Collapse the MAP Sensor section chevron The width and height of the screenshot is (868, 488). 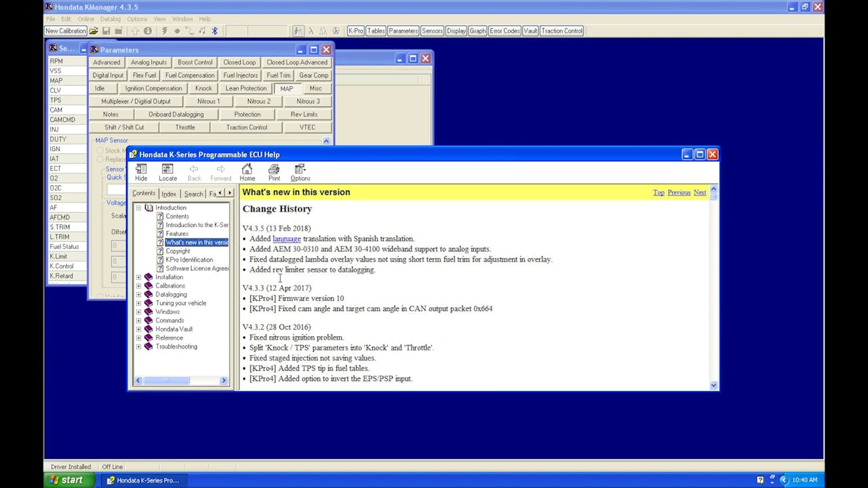(326, 141)
